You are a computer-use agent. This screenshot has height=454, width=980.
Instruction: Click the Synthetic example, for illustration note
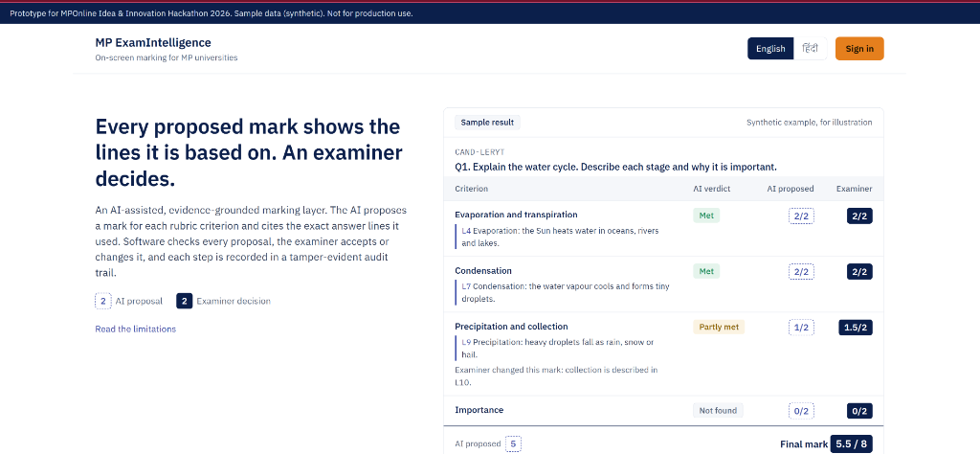[810, 123]
